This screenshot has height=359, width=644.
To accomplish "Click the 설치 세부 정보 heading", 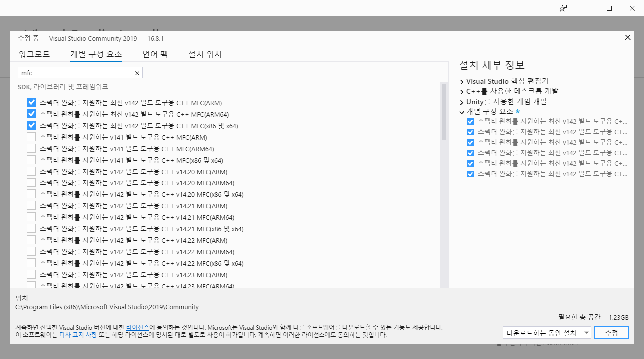I will 492,65.
